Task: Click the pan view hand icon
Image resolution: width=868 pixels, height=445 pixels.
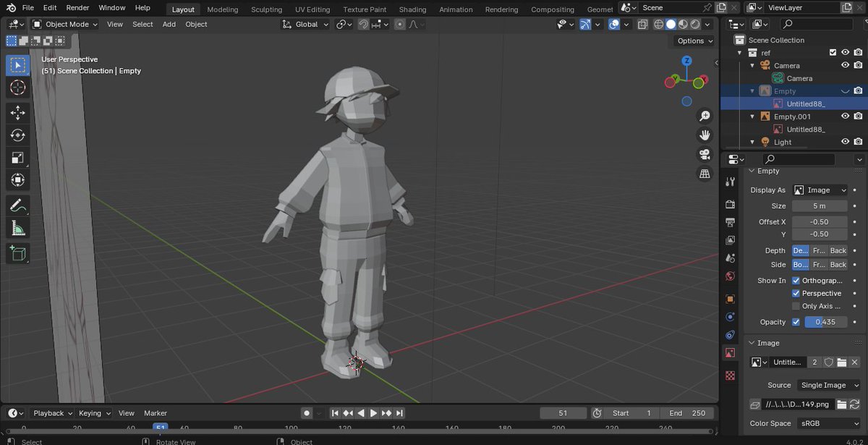Action: click(x=705, y=135)
